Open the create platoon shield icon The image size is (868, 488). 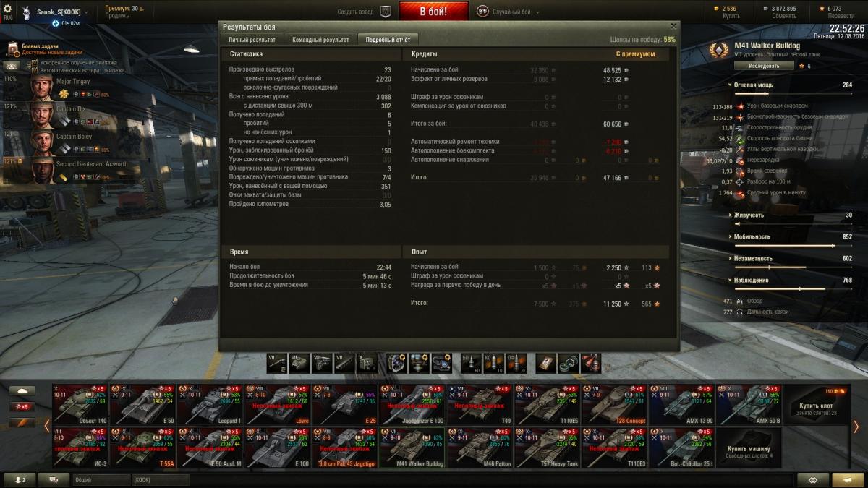386,12
